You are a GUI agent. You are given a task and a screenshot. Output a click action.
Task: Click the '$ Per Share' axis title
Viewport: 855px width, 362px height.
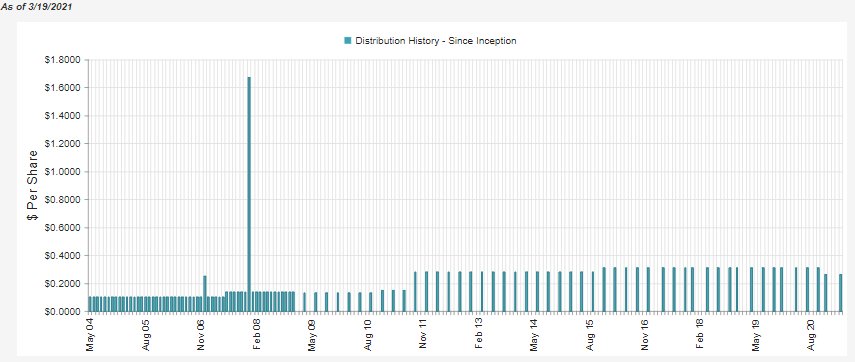coord(33,185)
